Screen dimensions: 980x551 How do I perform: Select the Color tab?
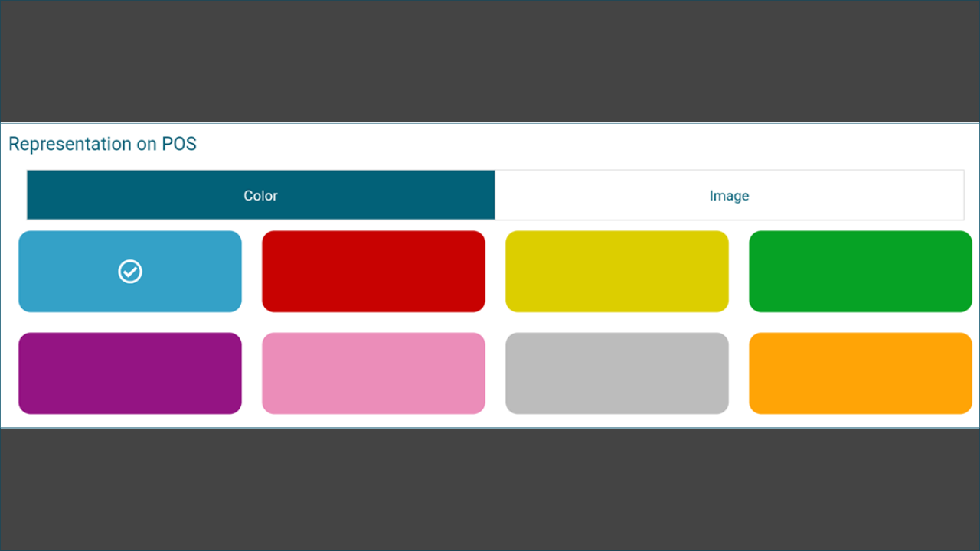[x=260, y=195]
